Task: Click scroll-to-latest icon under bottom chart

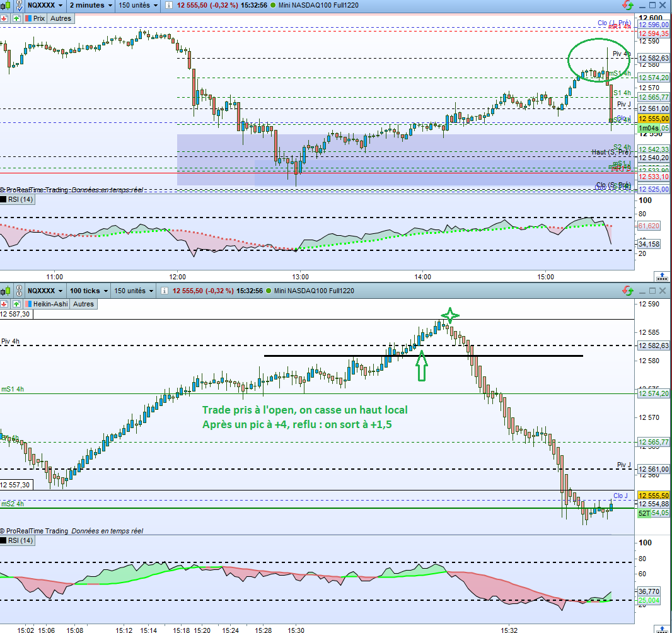Action: [x=662, y=629]
